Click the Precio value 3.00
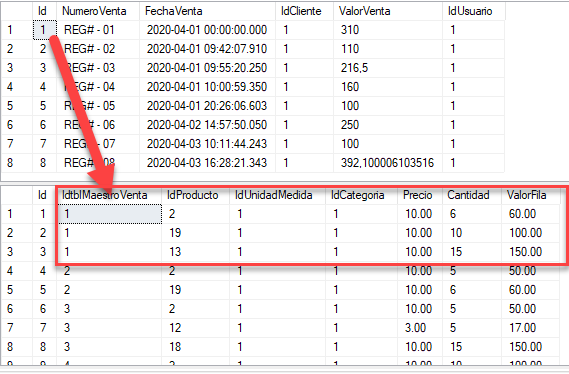Viewport: 569px width, 374px height. click(420, 328)
